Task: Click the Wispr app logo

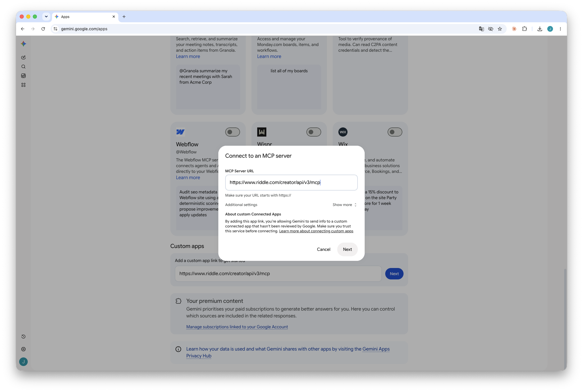Action: (x=262, y=132)
